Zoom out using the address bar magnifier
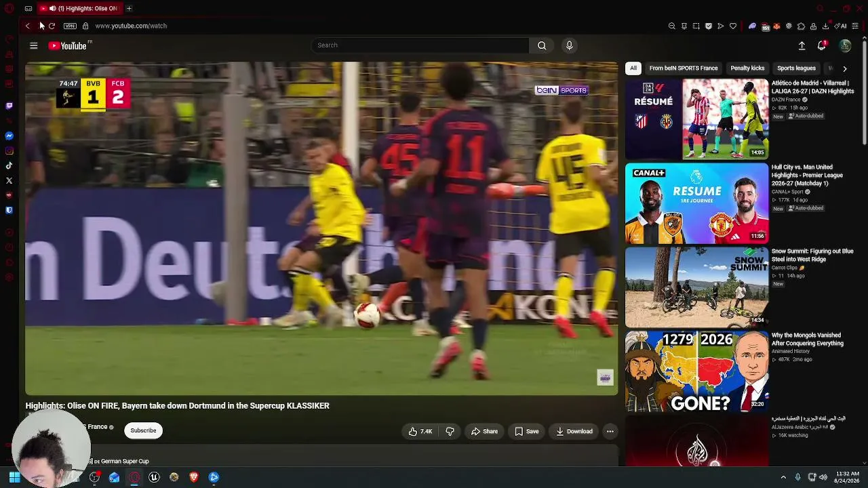This screenshot has width=868, height=488. click(x=672, y=26)
